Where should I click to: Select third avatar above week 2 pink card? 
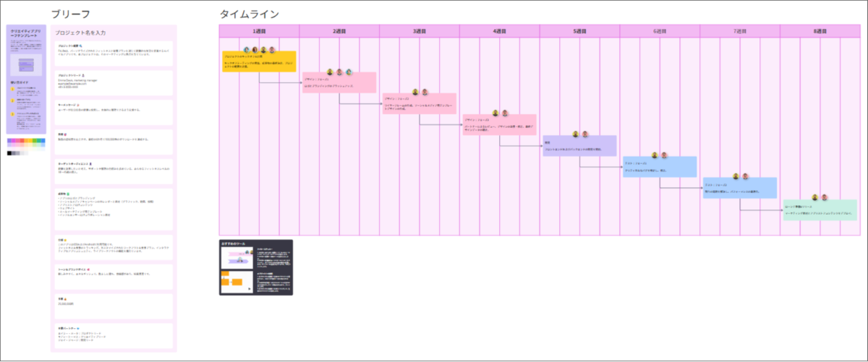click(x=348, y=72)
